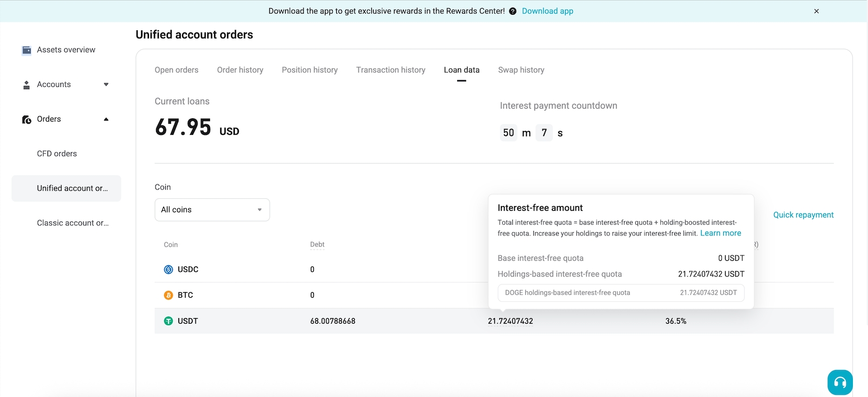This screenshot has height=397, width=868.
Task: Click the 0 USDT base quota value
Action: [731, 258]
